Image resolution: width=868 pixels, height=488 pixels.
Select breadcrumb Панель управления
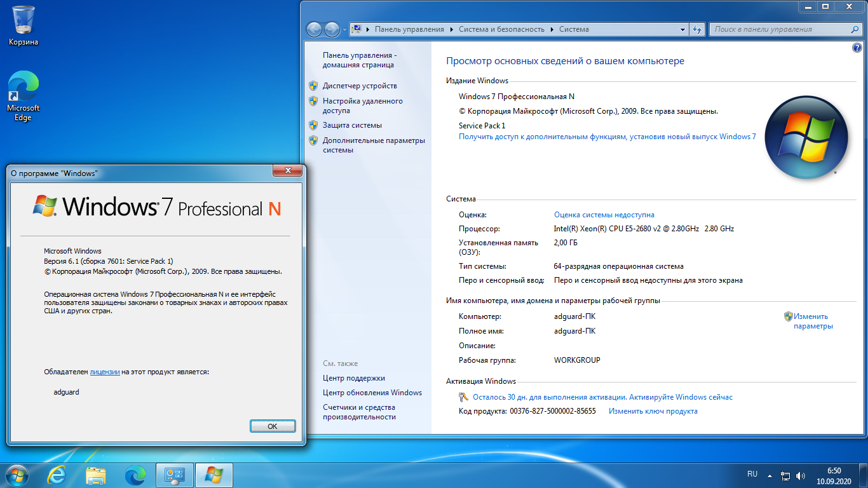point(409,29)
